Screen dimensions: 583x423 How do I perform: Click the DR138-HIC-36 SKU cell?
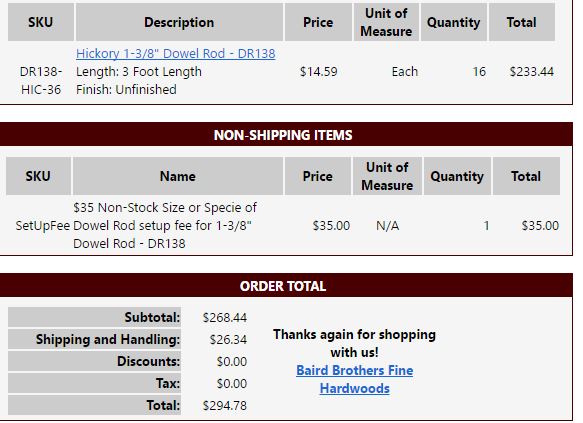41,80
